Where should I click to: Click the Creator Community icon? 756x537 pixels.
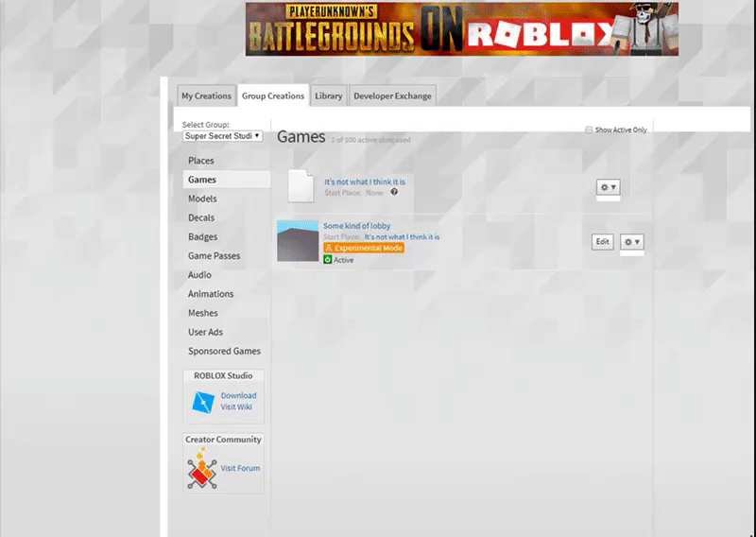[202, 467]
